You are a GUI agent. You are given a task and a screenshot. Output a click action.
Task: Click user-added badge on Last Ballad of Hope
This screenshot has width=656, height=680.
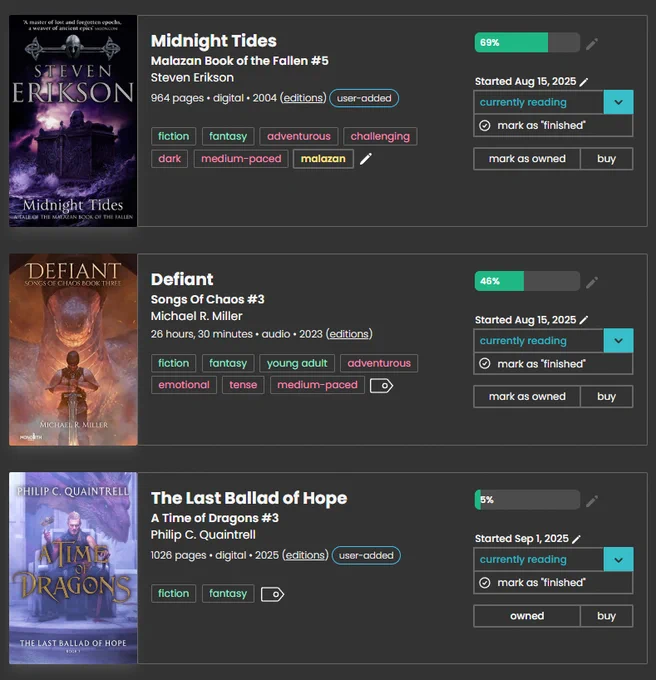[366, 555]
